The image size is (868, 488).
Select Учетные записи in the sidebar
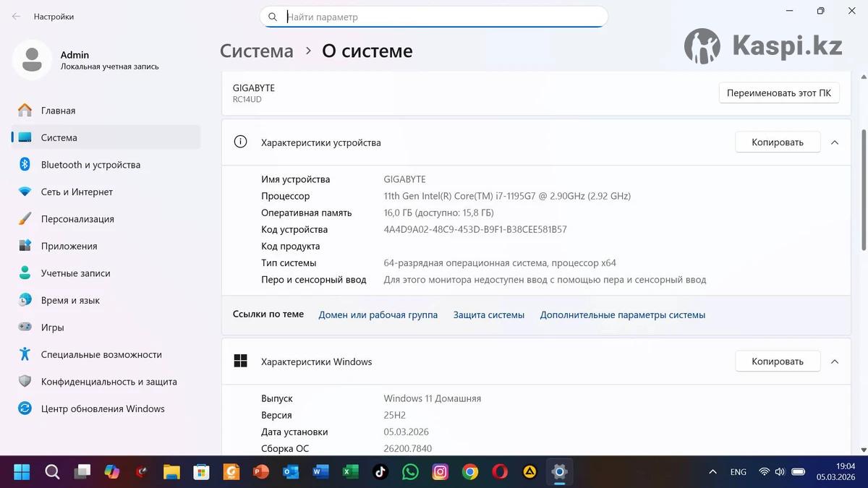point(75,273)
